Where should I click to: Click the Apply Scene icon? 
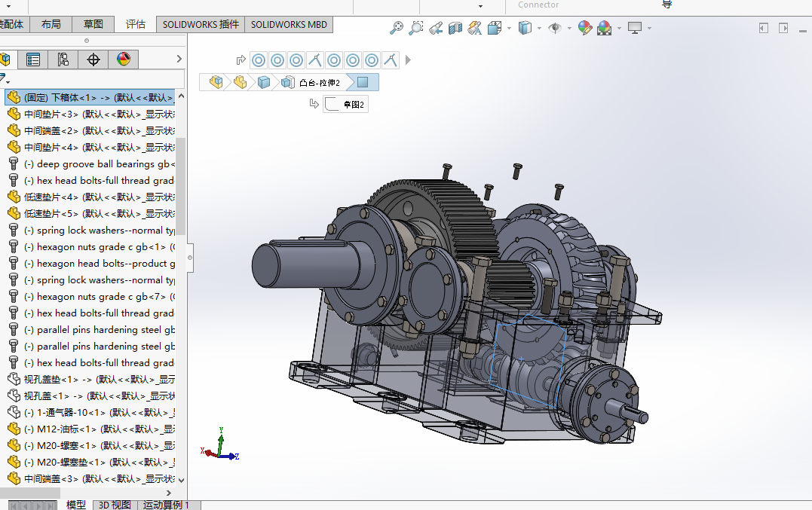(605, 28)
